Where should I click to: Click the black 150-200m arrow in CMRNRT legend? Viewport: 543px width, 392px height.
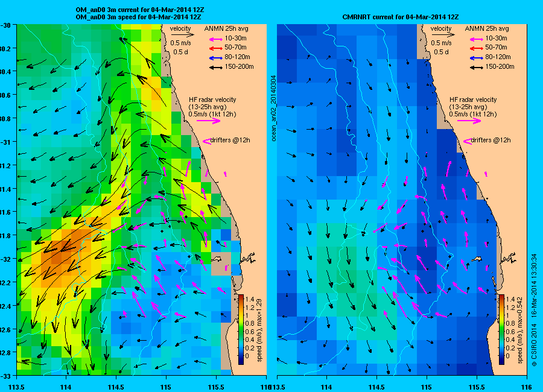pos(477,68)
